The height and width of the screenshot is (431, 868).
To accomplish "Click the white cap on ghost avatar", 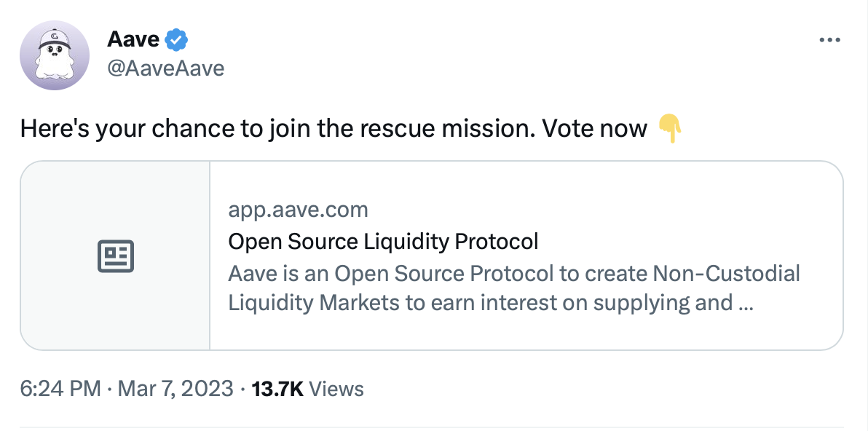I will [x=54, y=39].
